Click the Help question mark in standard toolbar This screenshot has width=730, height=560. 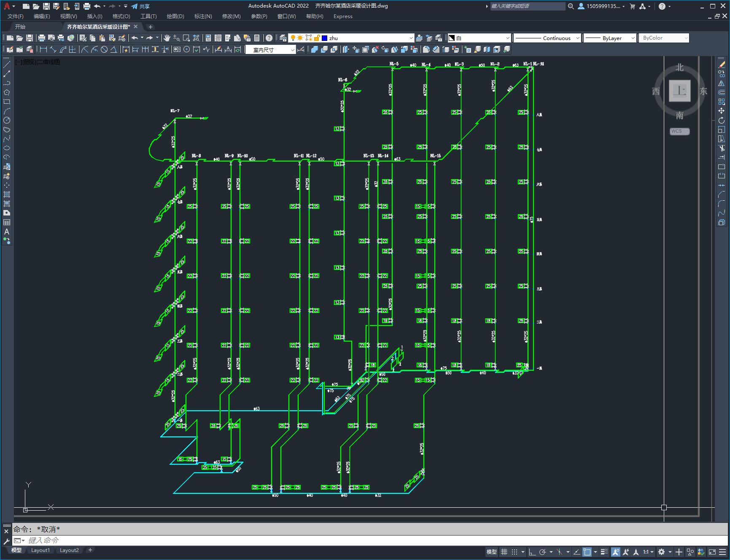[x=269, y=38]
